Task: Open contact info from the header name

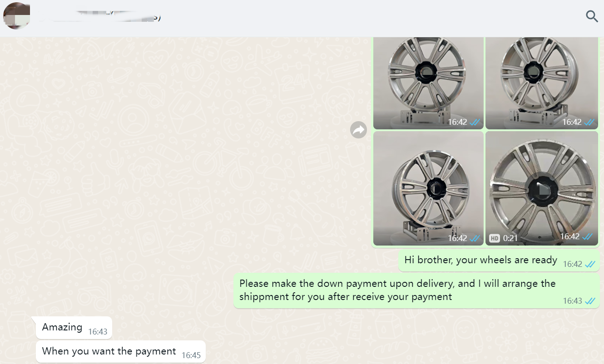Action: point(100,17)
